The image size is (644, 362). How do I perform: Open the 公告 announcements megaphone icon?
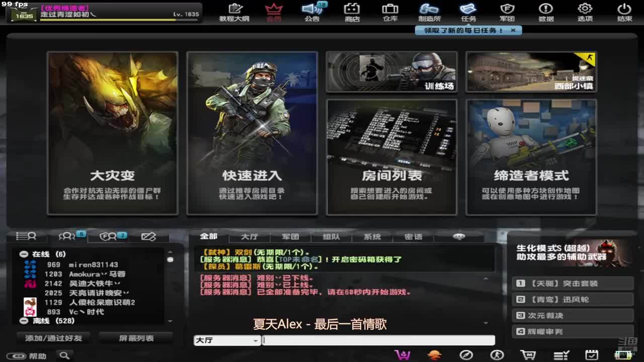[x=312, y=12]
